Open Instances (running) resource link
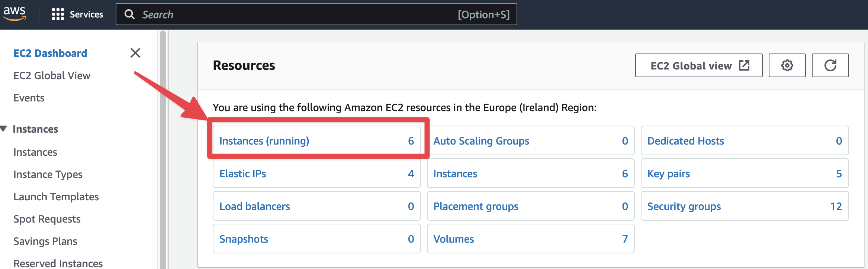Screen dimensions: 868x269 [264, 141]
